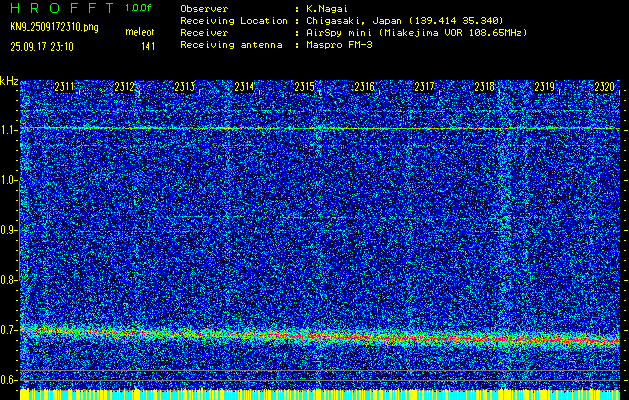Click time marker 2311
Screen dimensions: 629x400
coord(64,87)
